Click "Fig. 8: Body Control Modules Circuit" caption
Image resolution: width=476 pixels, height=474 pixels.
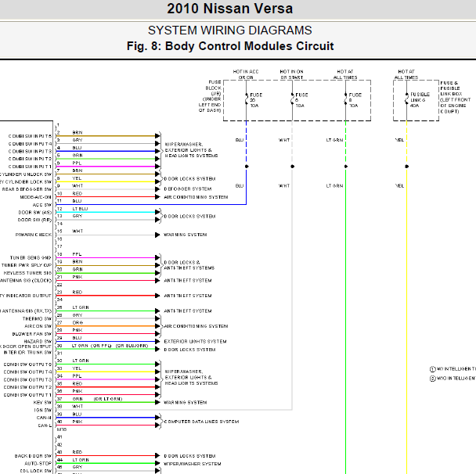(230, 46)
